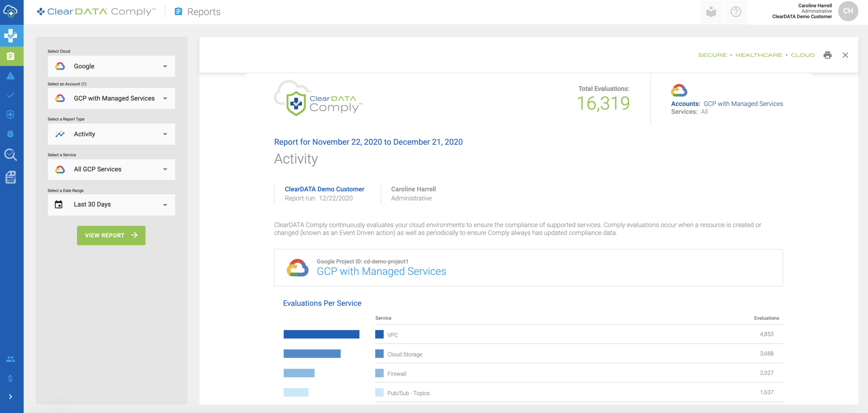The image size is (868, 413).
Task: Click the GCP with Managed Services account link
Action: coord(743,104)
